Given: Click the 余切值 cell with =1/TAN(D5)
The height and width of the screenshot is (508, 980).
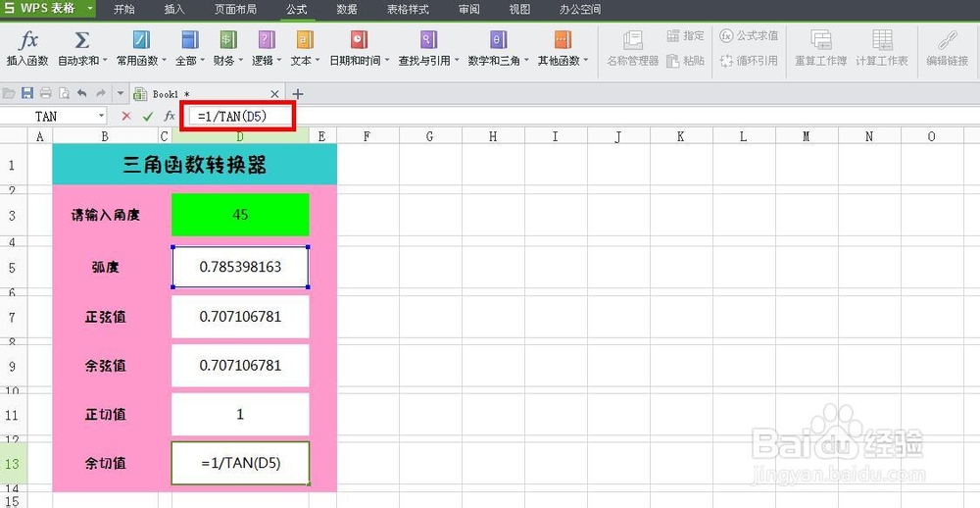Looking at the screenshot, I should [240, 463].
